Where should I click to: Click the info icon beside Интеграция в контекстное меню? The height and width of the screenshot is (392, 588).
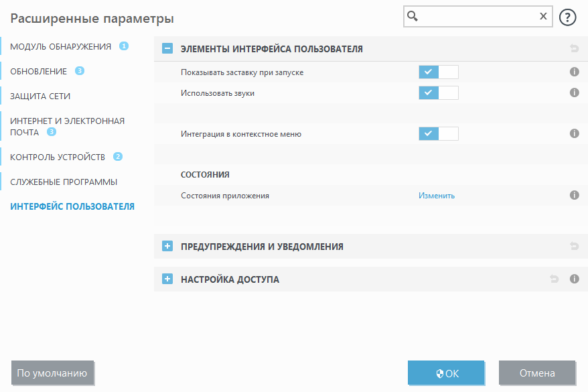pos(574,133)
